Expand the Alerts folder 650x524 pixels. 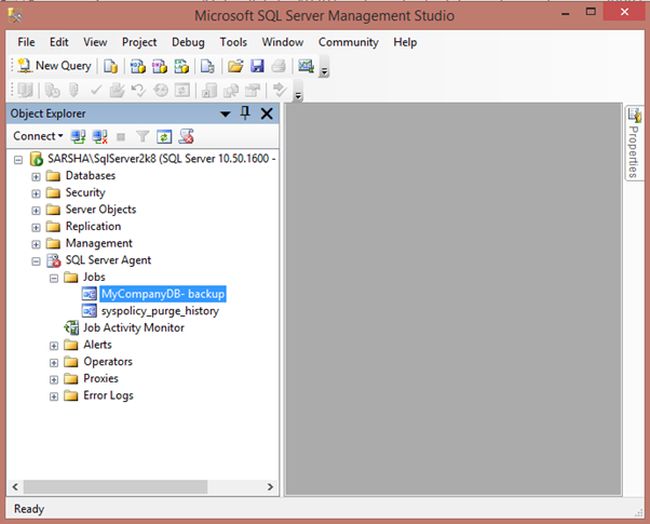pyautogui.click(x=54, y=346)
